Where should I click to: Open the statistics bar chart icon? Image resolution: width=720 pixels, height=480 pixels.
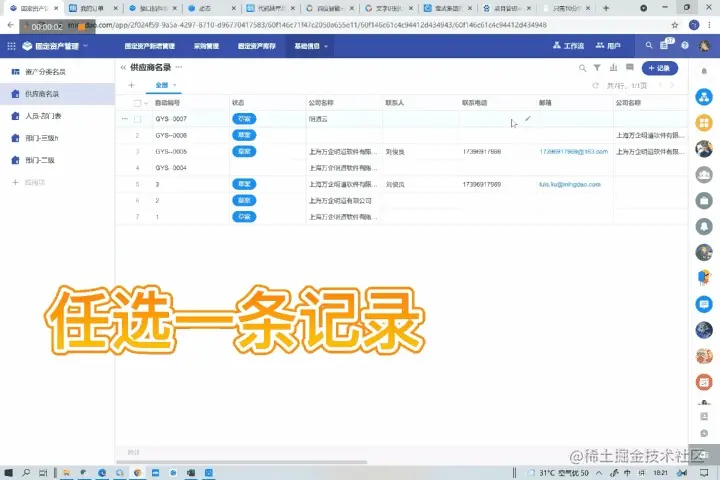(x=613, y=68)
